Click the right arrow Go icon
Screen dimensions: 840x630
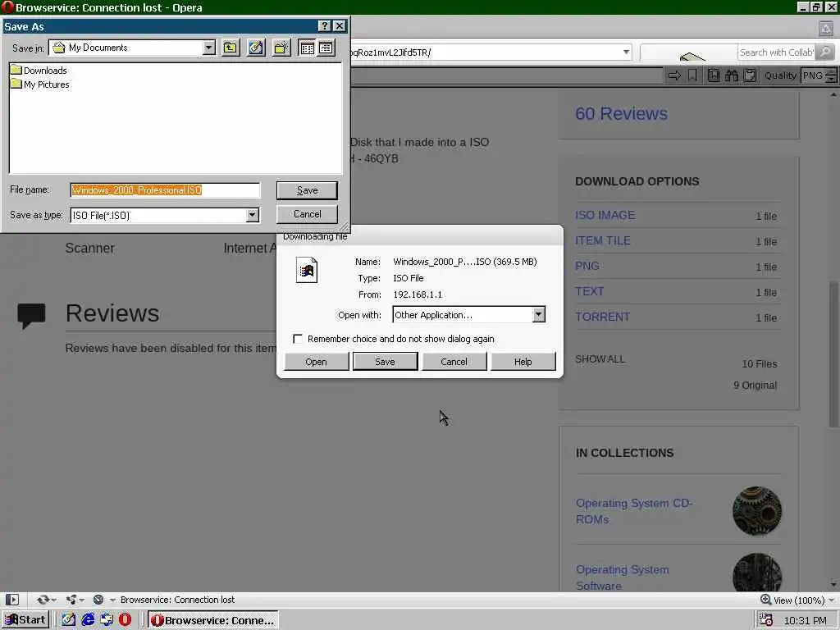click(674, 75)
